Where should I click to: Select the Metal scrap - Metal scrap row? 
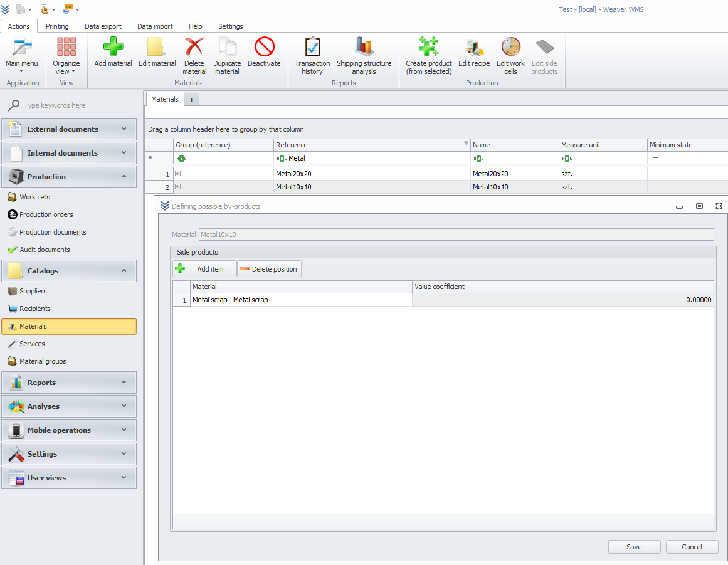pyautogui.click(x=443, y=300)
